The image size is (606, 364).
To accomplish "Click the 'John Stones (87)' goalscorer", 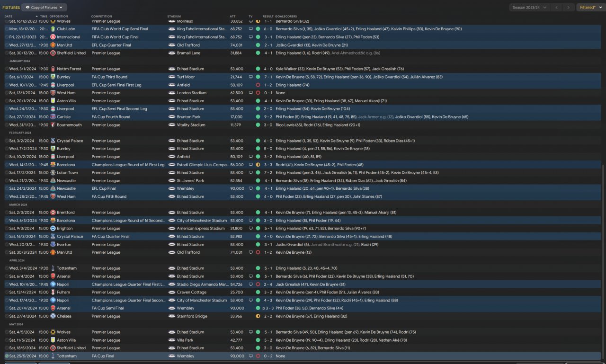I will tap(367, 197).
